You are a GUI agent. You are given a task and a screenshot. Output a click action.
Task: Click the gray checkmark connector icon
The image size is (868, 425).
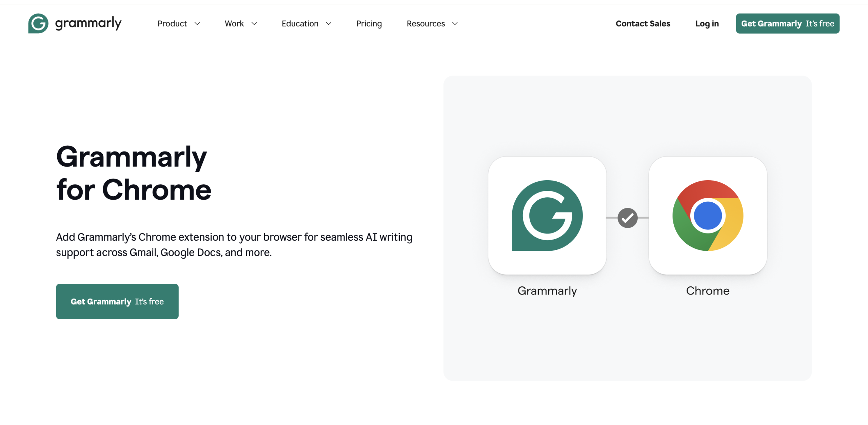[x=627, y=218]
